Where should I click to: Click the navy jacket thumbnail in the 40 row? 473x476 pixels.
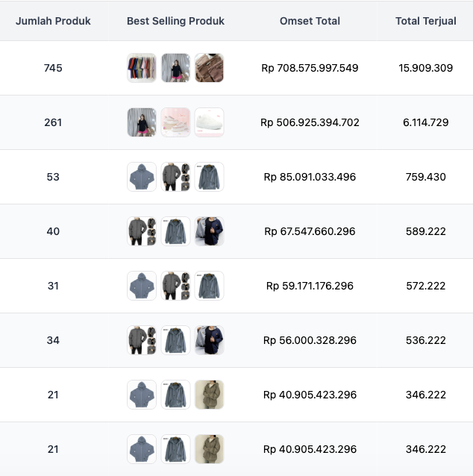coord(209,231)
